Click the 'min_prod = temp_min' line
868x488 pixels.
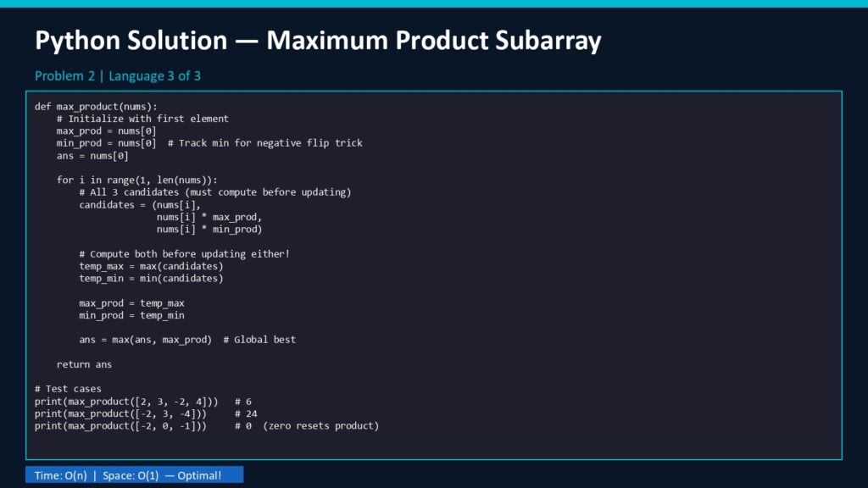pyautogui.click(x=131, y=315)
